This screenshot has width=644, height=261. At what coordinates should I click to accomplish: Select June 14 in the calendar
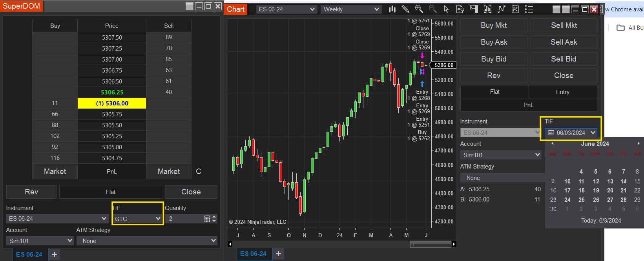pyautogui.click(x=624, y=181)
